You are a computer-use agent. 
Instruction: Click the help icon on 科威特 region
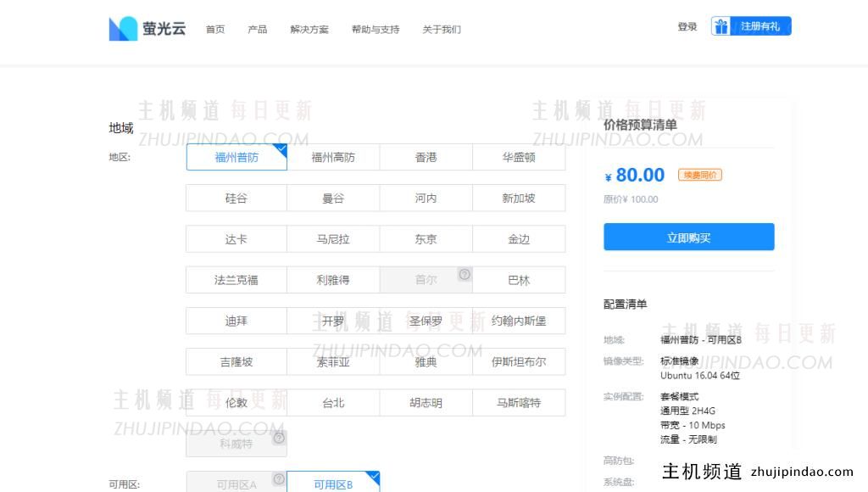pyautogui.click(x=279, y=438)
